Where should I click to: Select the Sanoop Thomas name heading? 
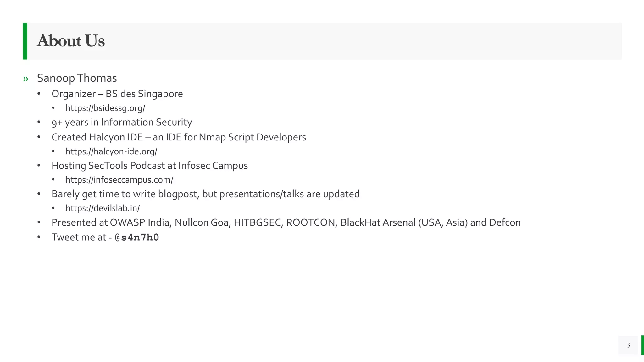point(77,78)
